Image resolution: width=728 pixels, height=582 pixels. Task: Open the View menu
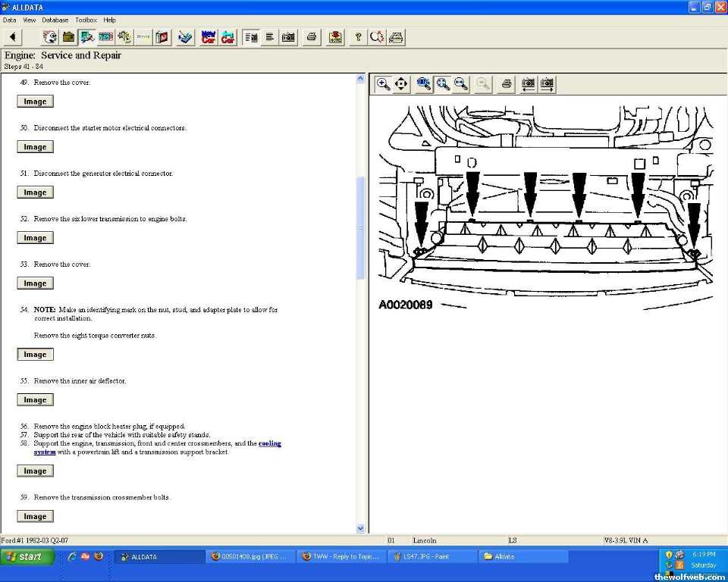point(30,20)
